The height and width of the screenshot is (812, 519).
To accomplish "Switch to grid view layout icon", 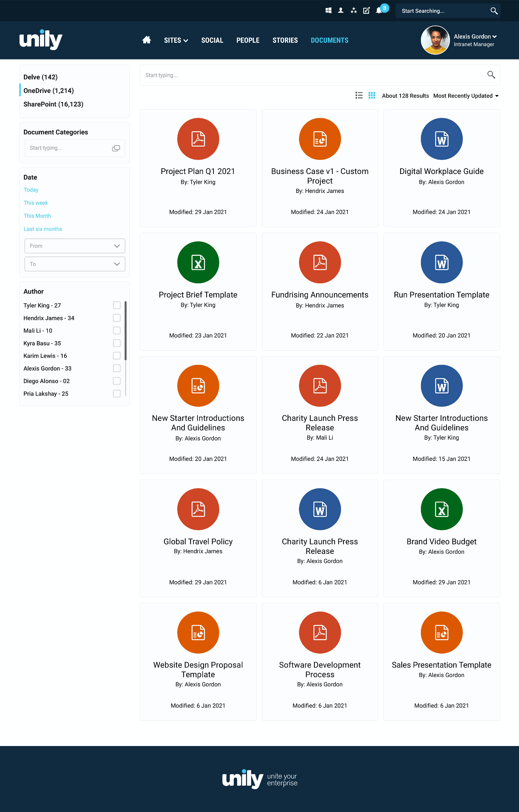I will (x=372, y=96).
